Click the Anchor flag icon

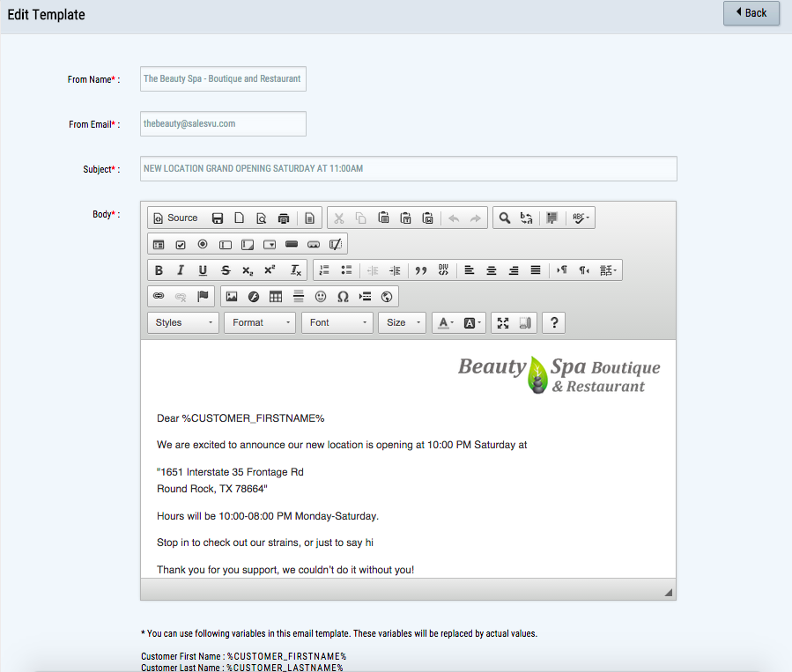click(203, 297)
